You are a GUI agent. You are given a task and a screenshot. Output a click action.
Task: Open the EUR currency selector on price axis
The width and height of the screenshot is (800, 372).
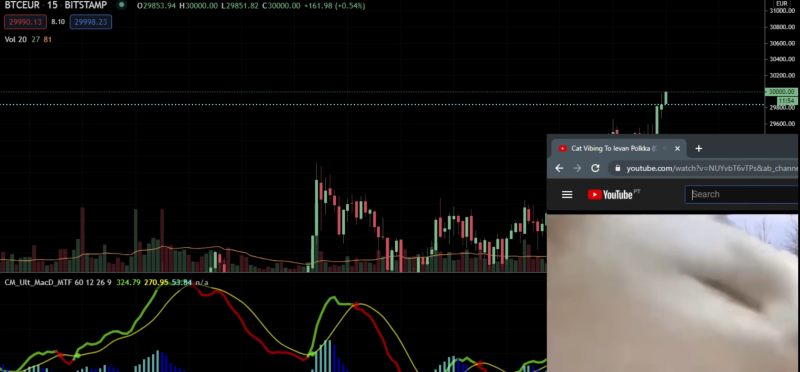pos(781,3)
